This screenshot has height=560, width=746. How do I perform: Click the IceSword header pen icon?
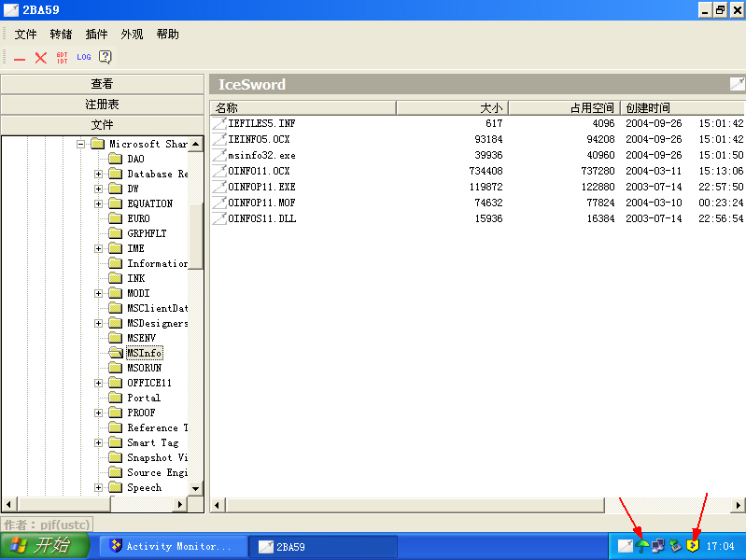[x=737, y=84]
